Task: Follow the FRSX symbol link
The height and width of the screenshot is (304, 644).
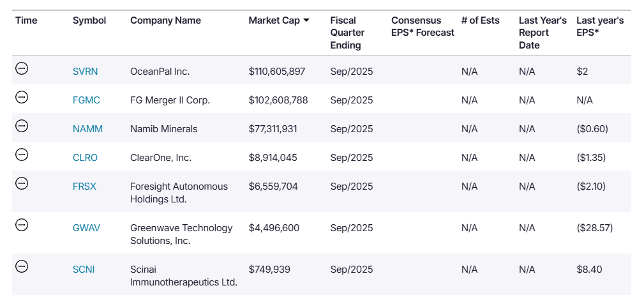Action: [x=85, y=186]
